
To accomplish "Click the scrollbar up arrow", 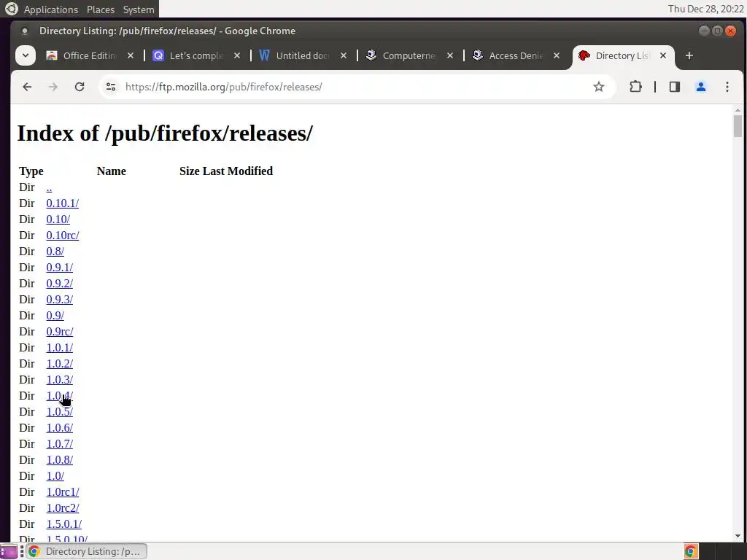I will tap(738, 111).
